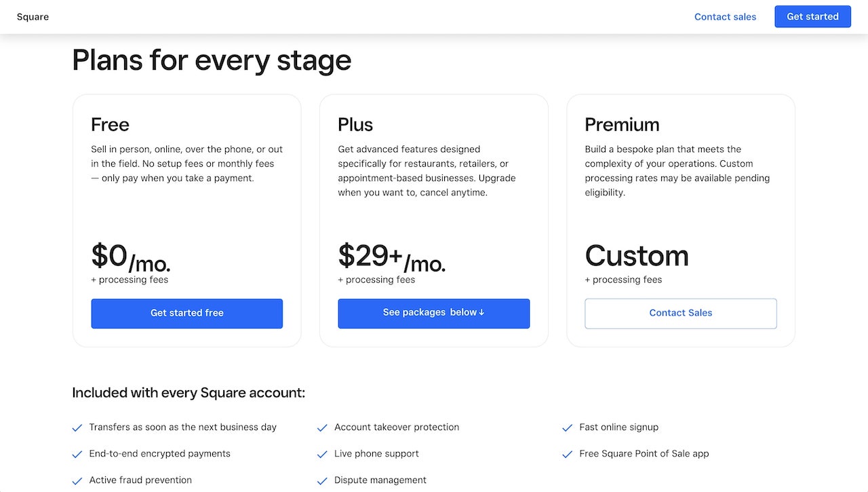The width and height of the screenshot is (868, 492).
Task: Click the Plans for every stage heading
Action: click(x=212, y=60)
